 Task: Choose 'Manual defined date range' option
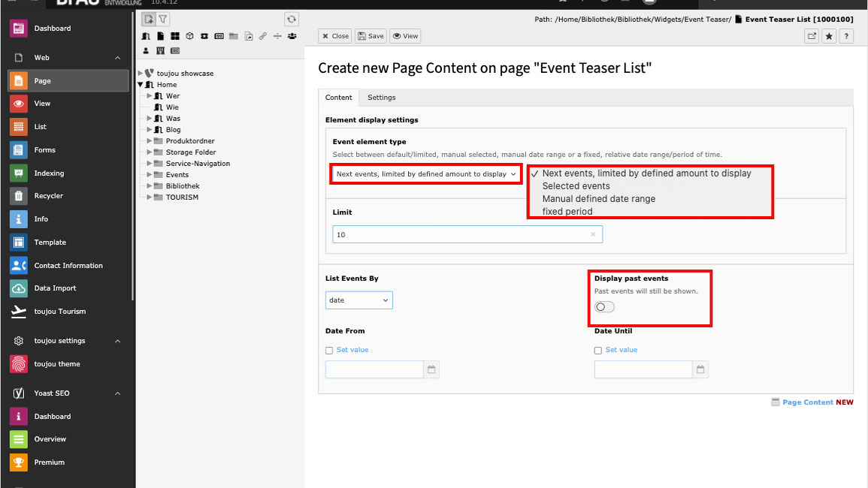click(598, 199)
